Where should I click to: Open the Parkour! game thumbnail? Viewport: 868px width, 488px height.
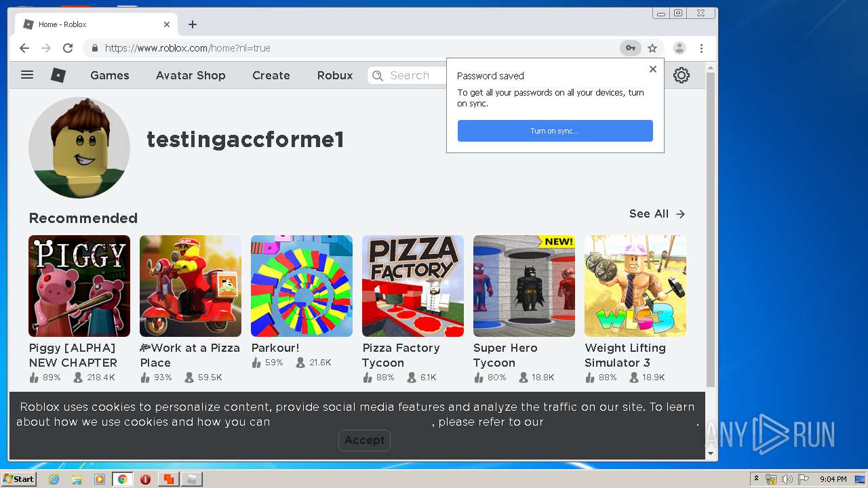coord(302,286)
